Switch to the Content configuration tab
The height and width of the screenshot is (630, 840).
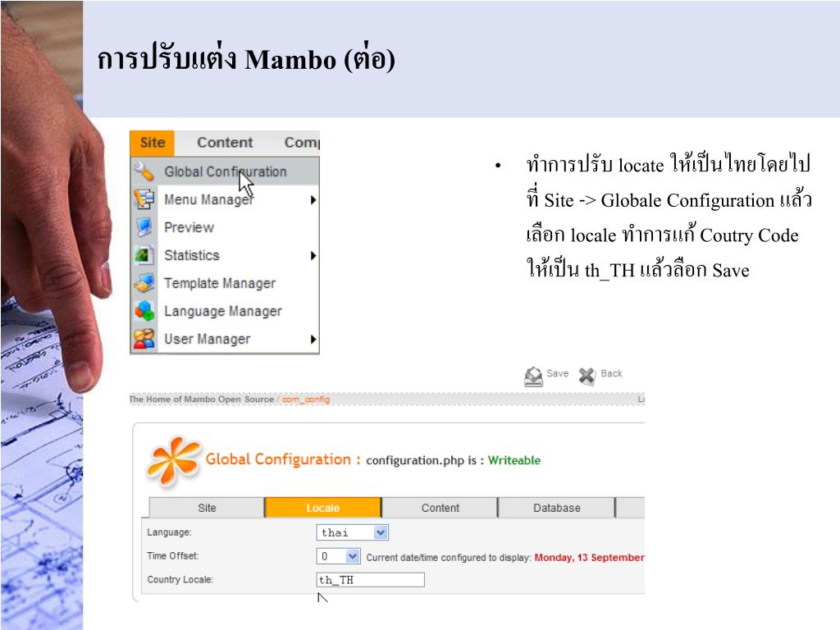(441, 508)
